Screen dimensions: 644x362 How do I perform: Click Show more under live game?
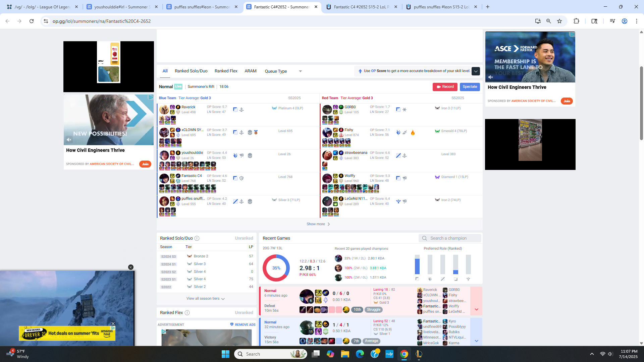(x=318, y=224)
